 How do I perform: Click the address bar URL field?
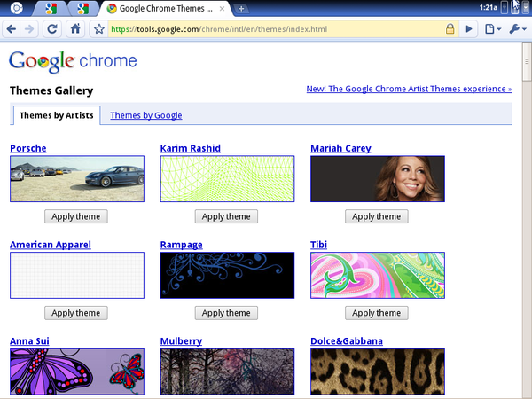click(x=276, y=29)
